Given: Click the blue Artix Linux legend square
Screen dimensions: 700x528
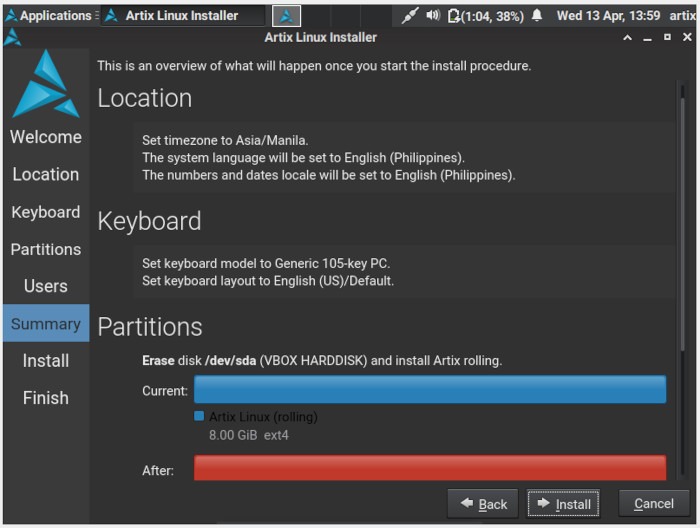Looking at the screenshot, I should point(199,416).
